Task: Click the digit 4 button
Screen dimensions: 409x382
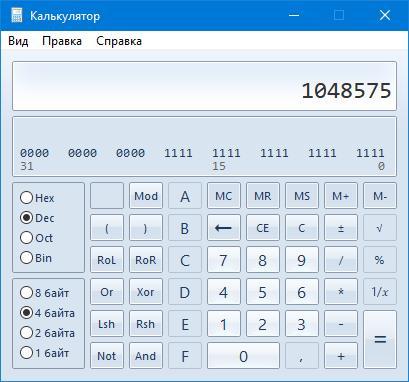Action: click(x=224, y=292)
